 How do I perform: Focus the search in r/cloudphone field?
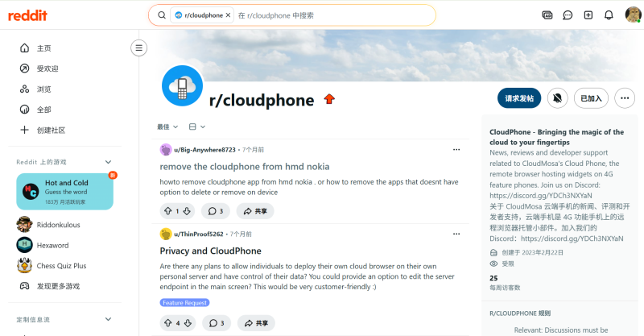click(x=334, y=15)
